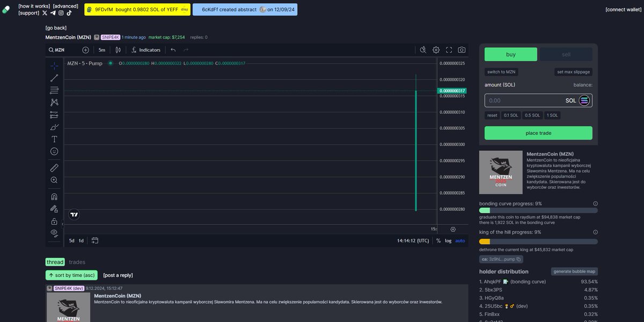Open the MentzenCoin thumbnail in side panel
Image resolution: width=644 pixels, height=322 pixels.
pos(501,172)
